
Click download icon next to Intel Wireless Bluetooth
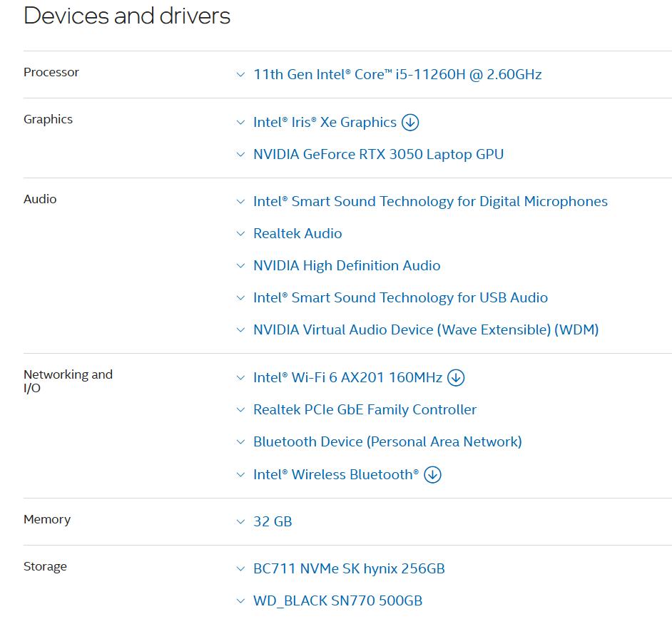tap(432, 475)
